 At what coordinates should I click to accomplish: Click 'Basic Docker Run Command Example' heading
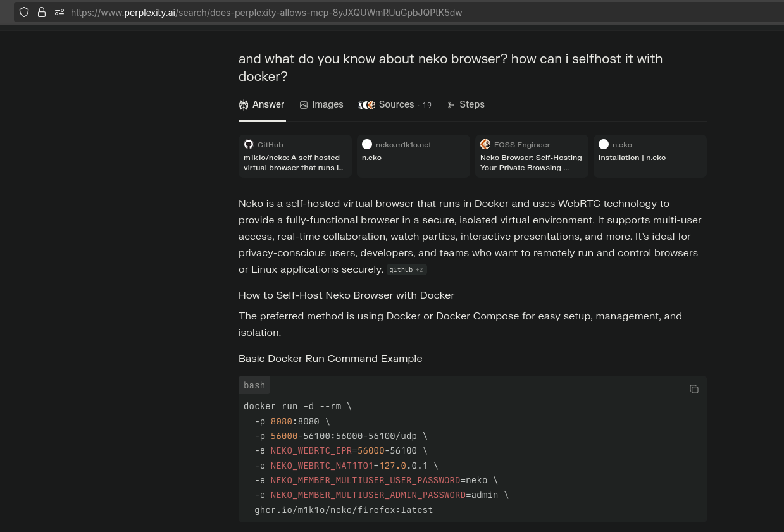[x=330, y=359]
